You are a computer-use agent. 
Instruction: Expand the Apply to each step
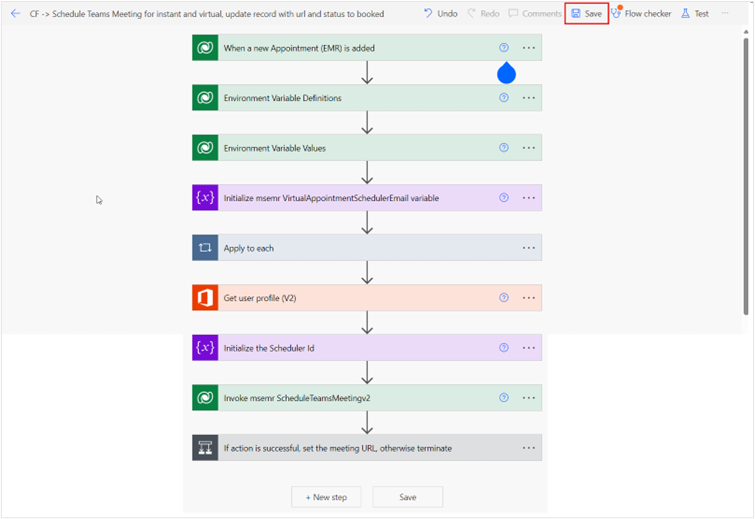pos(367,248)
